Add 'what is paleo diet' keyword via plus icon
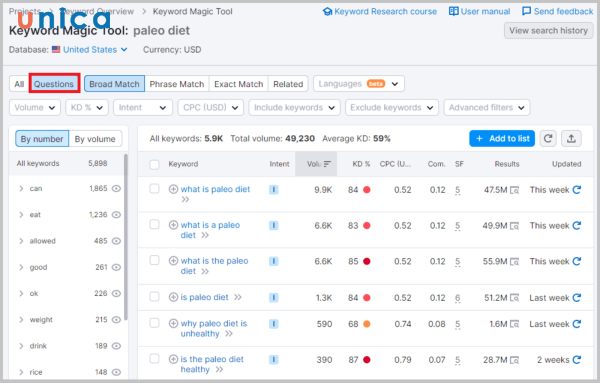 pos(173,189)
